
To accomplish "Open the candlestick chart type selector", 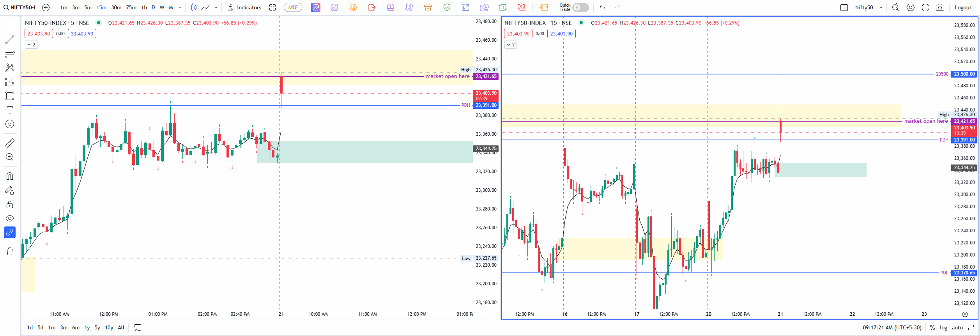I will (x=194, y=7).
